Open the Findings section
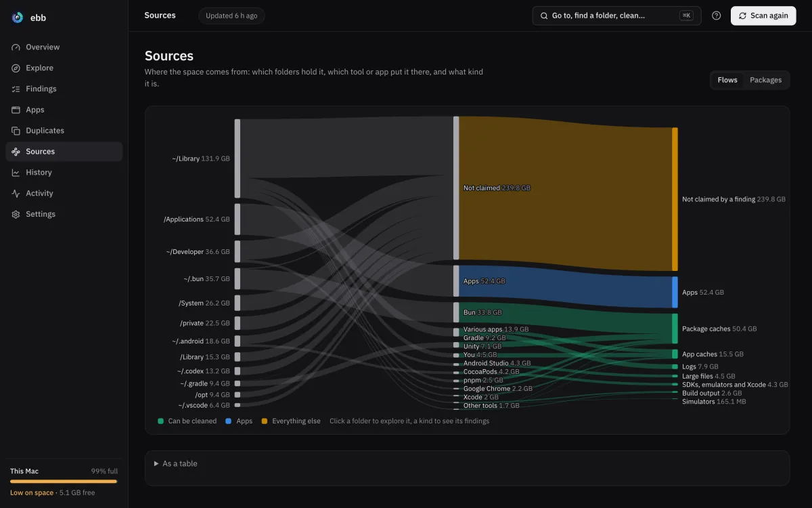Image resolution: width=812 pixels, height=508 pixels. coord(64,89)
